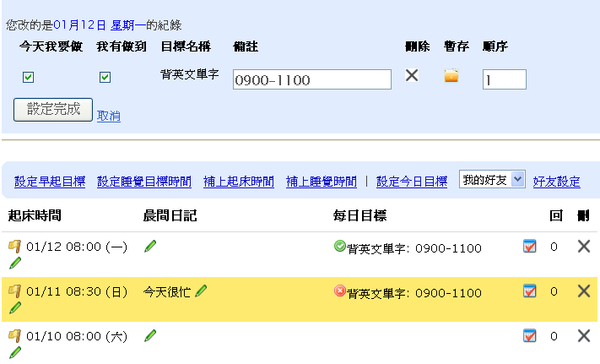Delete the 01/10 record with X
The image size is (600, 364).
coord(584,336)
